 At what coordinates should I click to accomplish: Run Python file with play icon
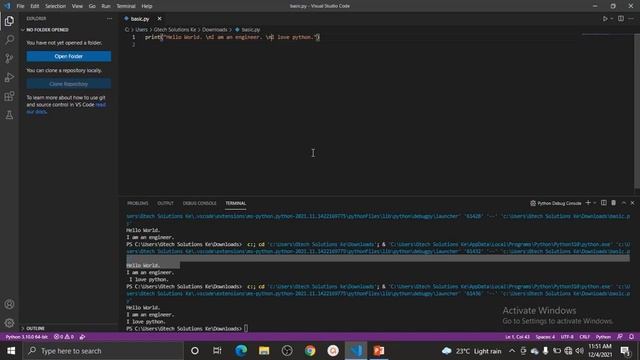pyautogui.click(x=605, y=19)
